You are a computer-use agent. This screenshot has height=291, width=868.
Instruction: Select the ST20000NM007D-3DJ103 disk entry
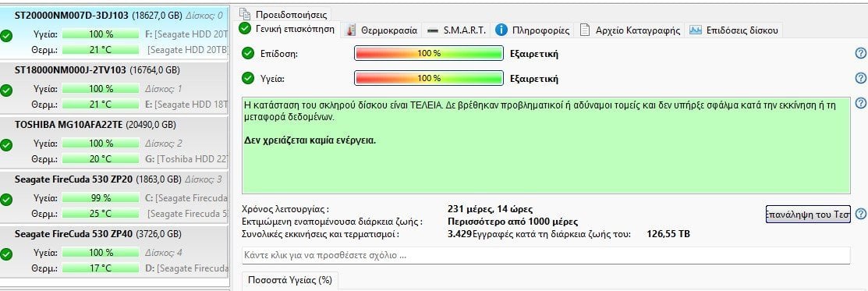point(114,33)
